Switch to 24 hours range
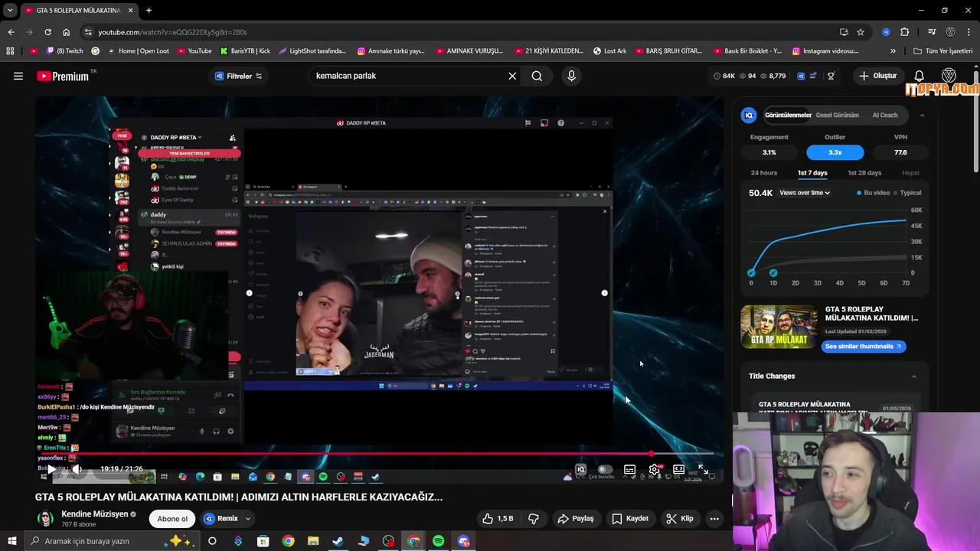 coord(763,173)
